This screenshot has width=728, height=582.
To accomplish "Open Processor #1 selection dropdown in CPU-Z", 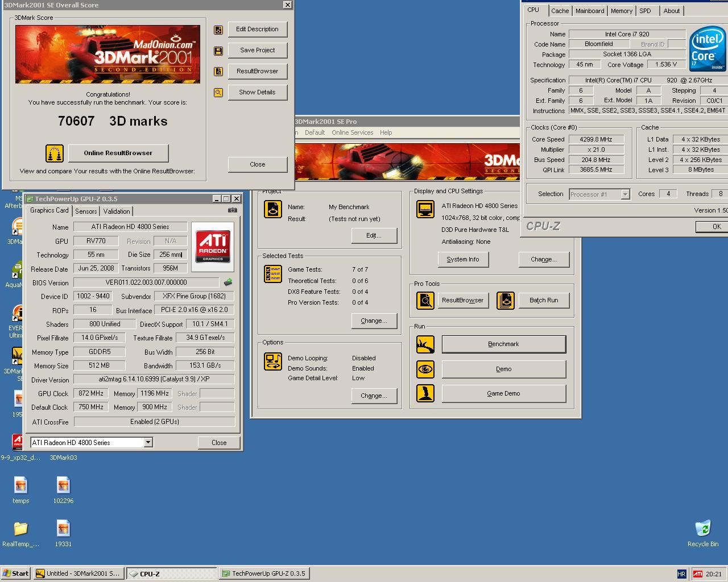I will [625, 194].
